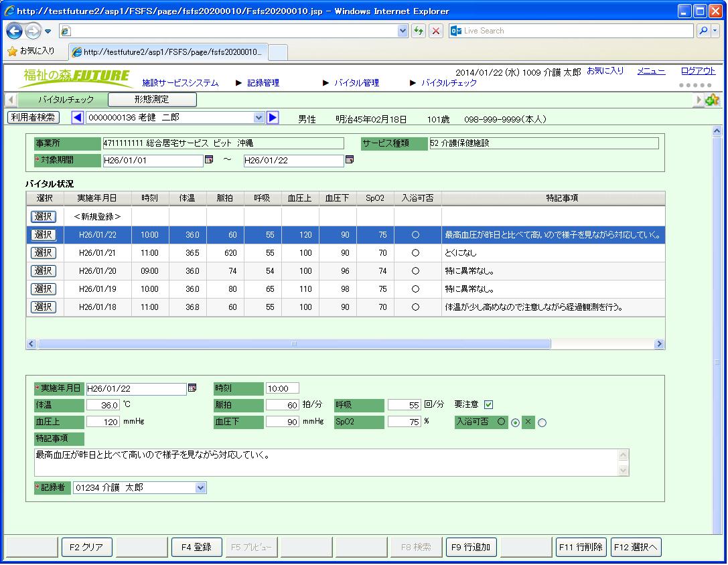Click the Live Search magnifier icon
728x565 pixels.
(x=703, y=31)
